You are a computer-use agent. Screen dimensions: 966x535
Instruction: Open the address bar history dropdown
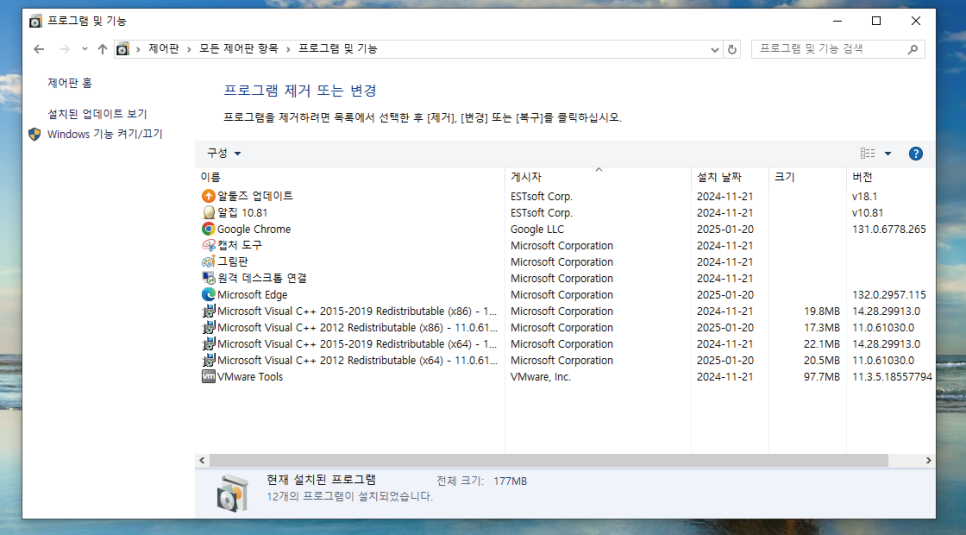715,49
